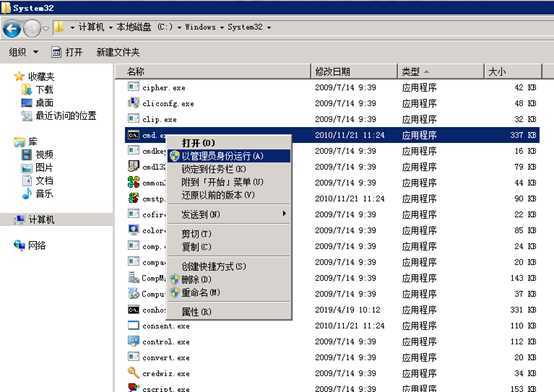Sort by the 类型 column header
Image resolution: width=554 pixels, height=392 pixels.
441,71
